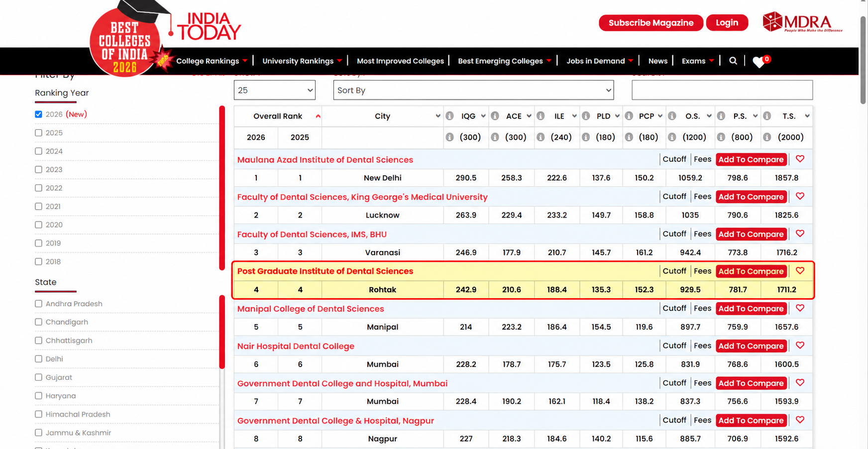
Task: Click Subscribe Magazine button
Action: pos(651,23)
